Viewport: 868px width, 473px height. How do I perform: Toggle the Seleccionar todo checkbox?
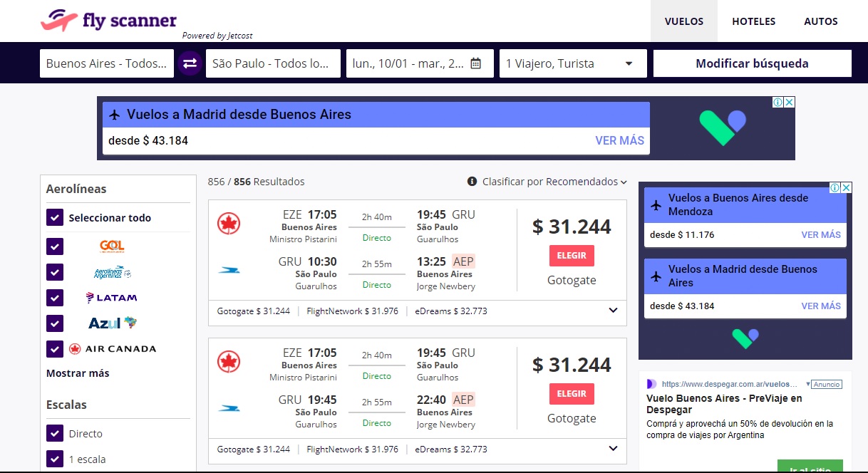pyautogui.click(x=55, y=217)
